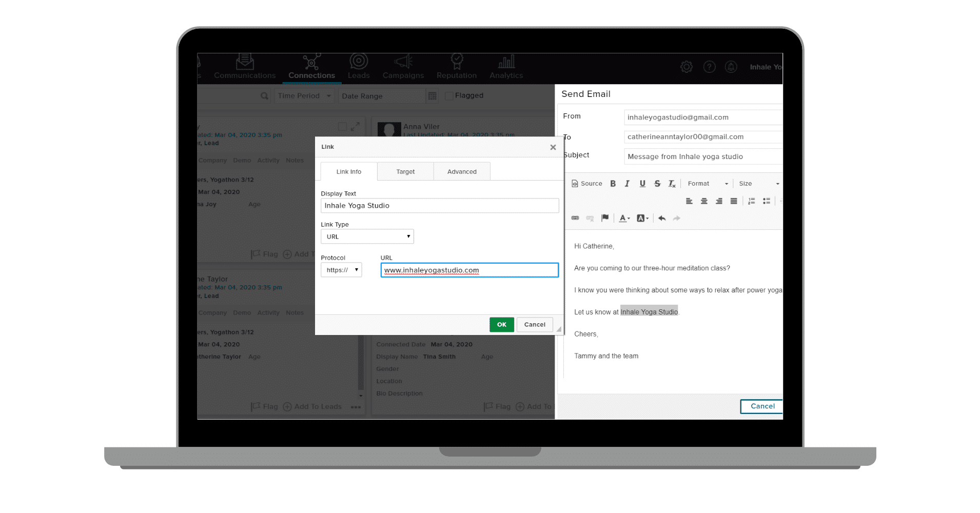This screenshot has height=513, width=980.
Task: Click the remove format icon
Action: click(672, 184)
